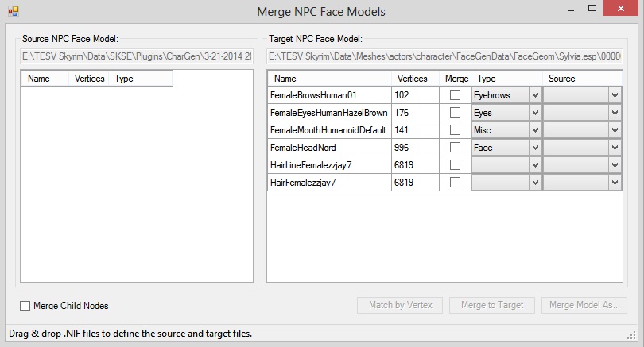The image size is (644, 347).
Task: Minimize the Merge NPC Face Models window
Action: [571, 9]
